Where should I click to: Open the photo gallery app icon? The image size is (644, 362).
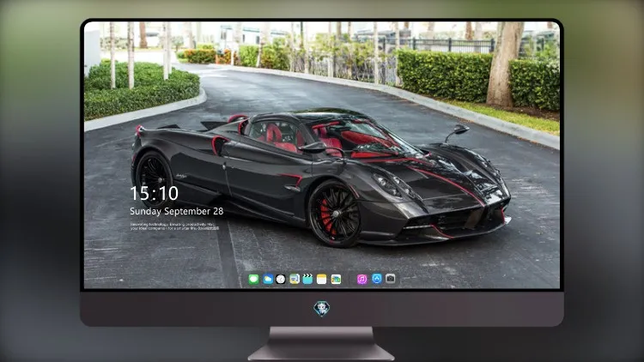point(336,279)
